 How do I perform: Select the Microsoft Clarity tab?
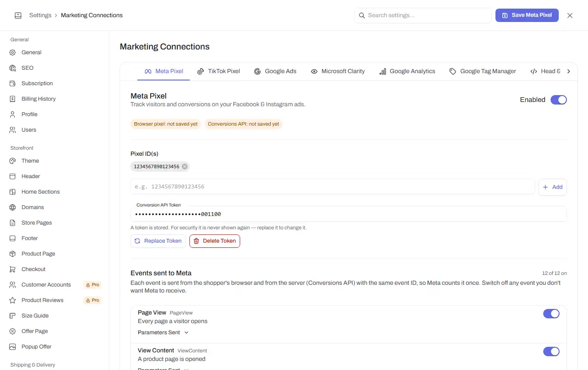tap(338, 71)
